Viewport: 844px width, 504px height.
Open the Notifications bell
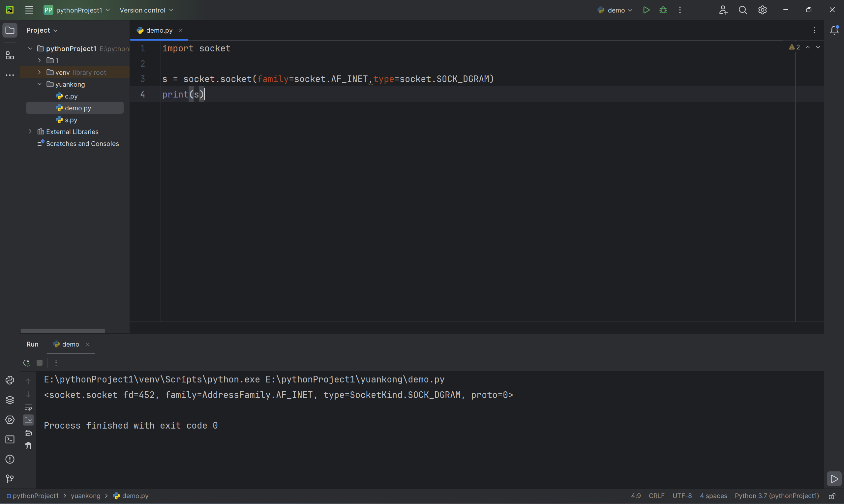(x=834, y=30)
